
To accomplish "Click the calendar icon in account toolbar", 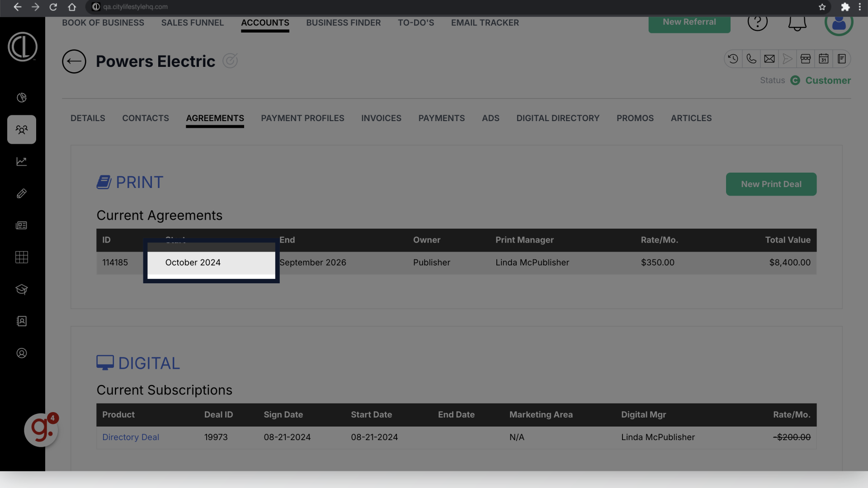I will 824,59.
